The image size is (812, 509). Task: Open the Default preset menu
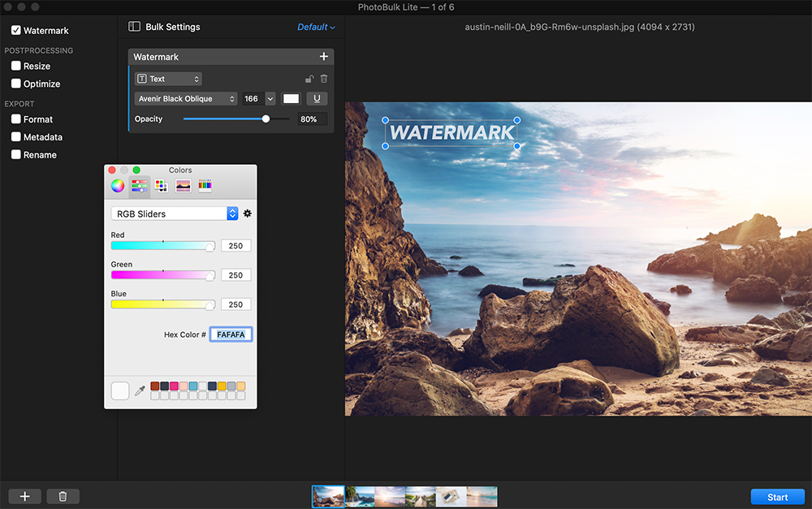pyautogui.click(x=316, y=26)
